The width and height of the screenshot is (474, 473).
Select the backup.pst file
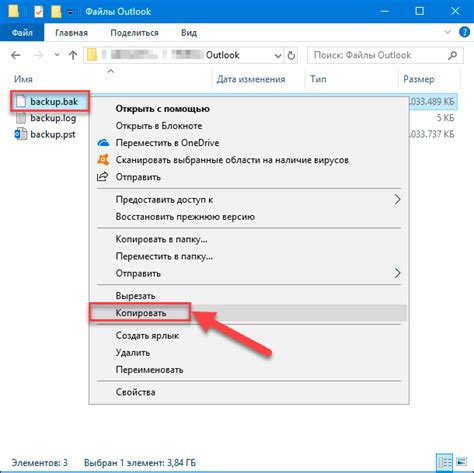pyautogui.click(x=53, y=134)
